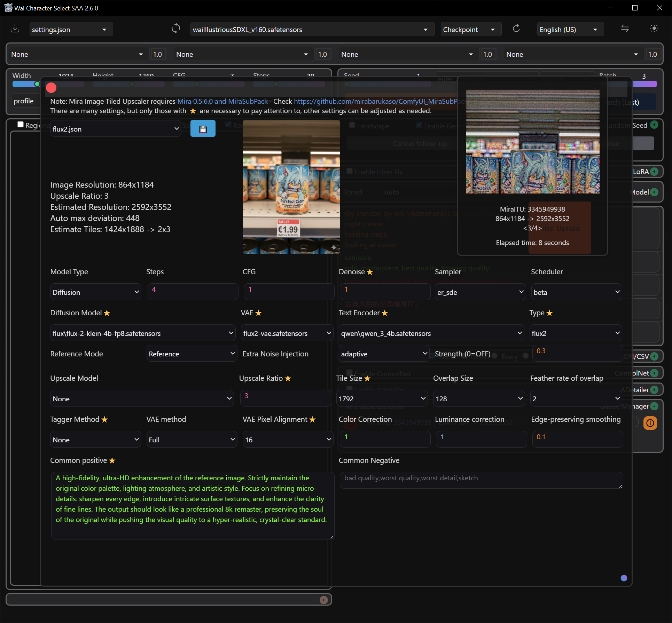
Task: Toggle the Regional checkbox
Action: pyautogui.click(x=21, y=124)
